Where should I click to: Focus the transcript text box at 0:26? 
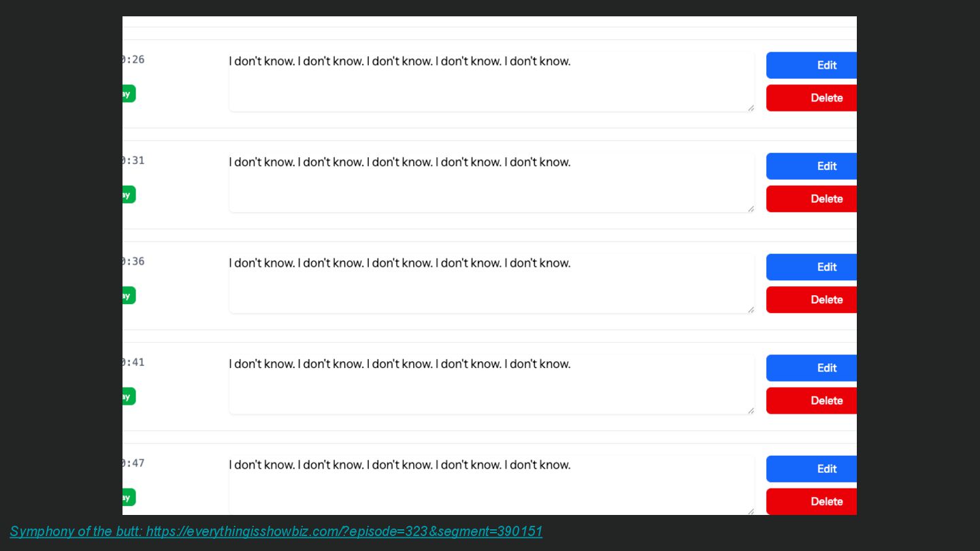pos(491,82)
